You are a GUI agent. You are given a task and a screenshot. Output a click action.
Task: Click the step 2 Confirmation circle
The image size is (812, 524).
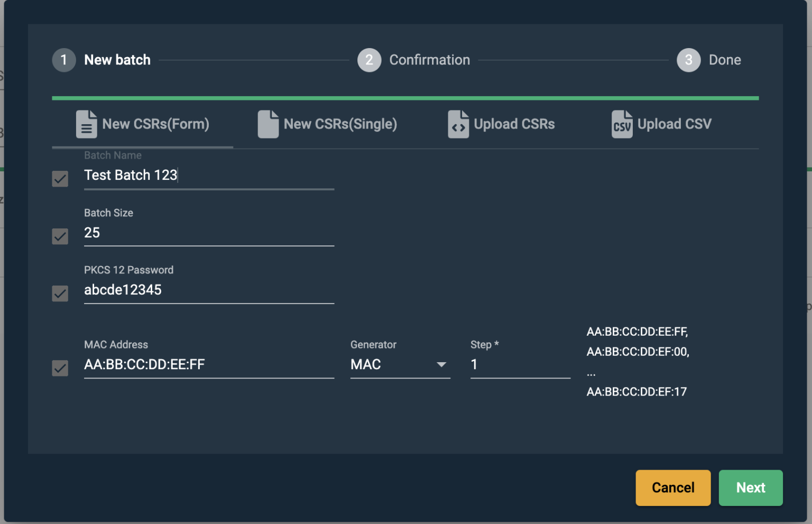[369, 60]
